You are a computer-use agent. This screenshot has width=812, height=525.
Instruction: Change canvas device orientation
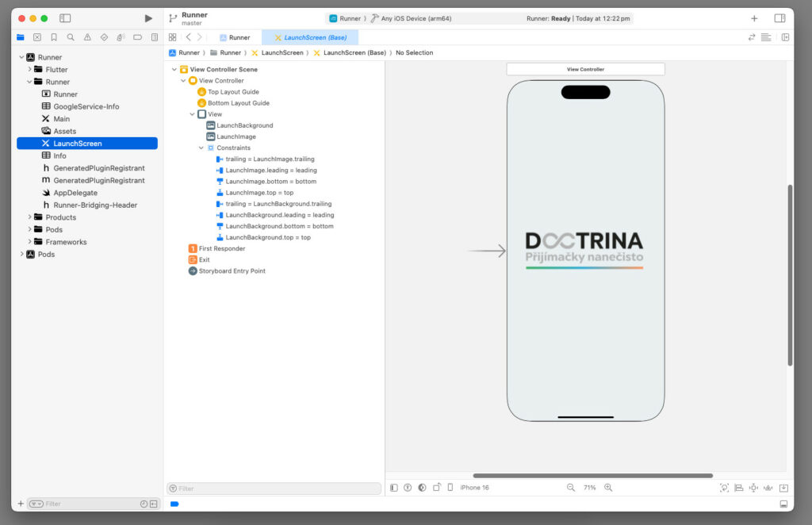pos(437,488)
